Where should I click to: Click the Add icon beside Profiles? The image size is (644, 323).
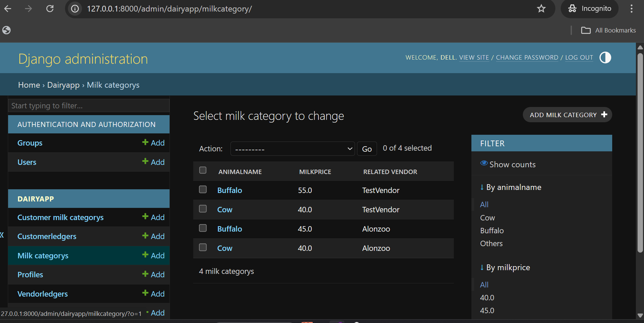[145, 274]
